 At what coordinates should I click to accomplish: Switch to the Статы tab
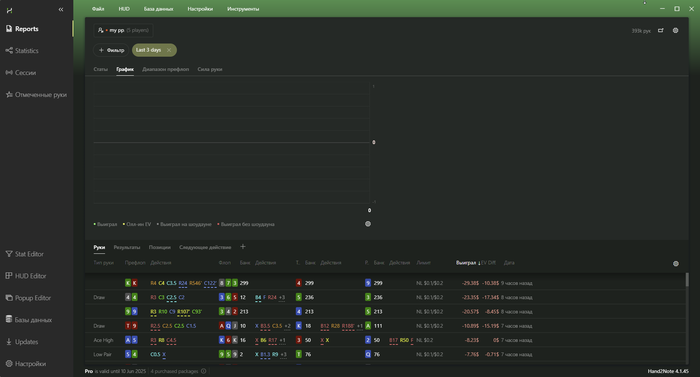(100, 69)
